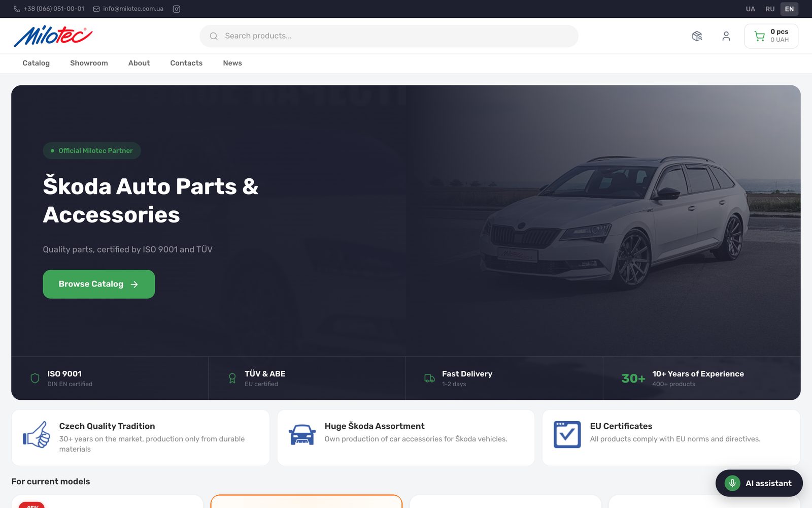
Task: Click the '0 pcs' cart count text
Action: pyautogui.click(x=780, y=31)
